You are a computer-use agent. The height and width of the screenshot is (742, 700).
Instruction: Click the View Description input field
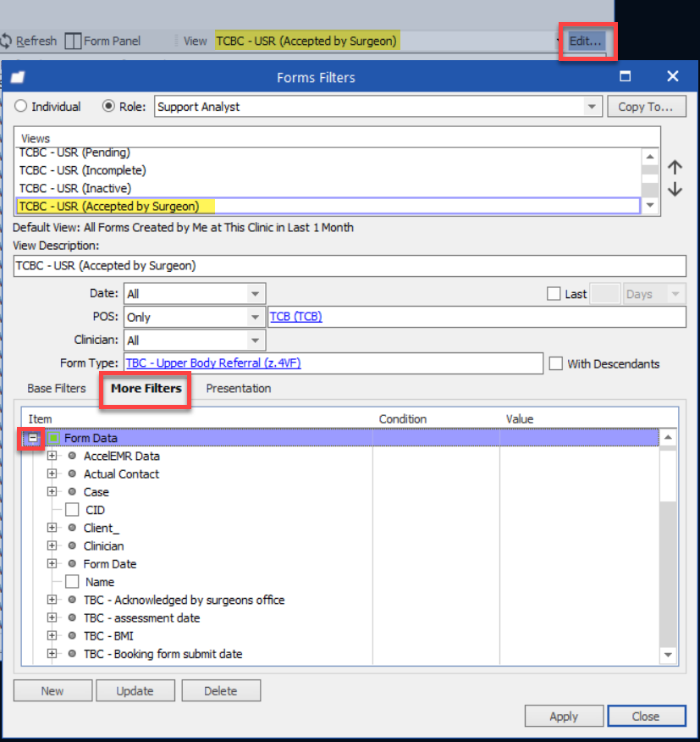350,266
